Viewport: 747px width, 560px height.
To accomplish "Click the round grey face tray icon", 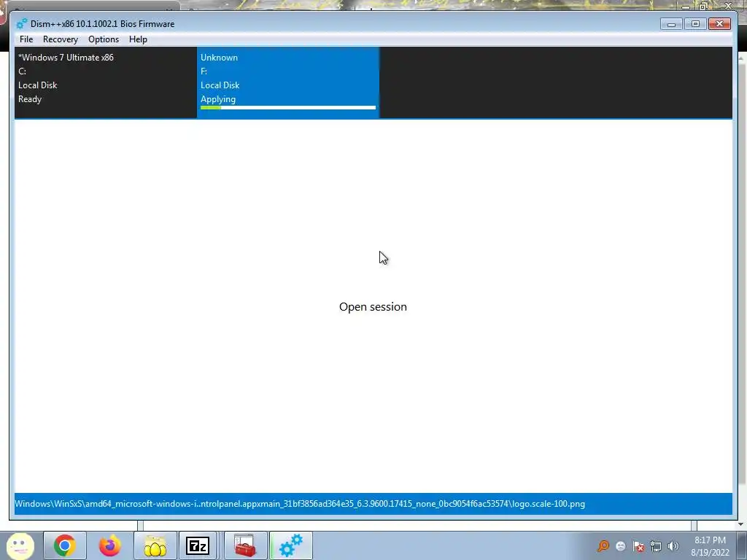I will 620,546.
